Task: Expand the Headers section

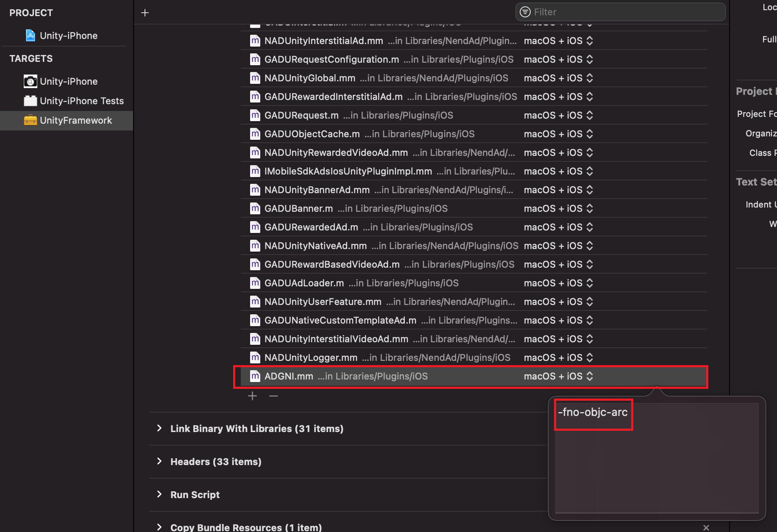Action: tap(159, 461)
